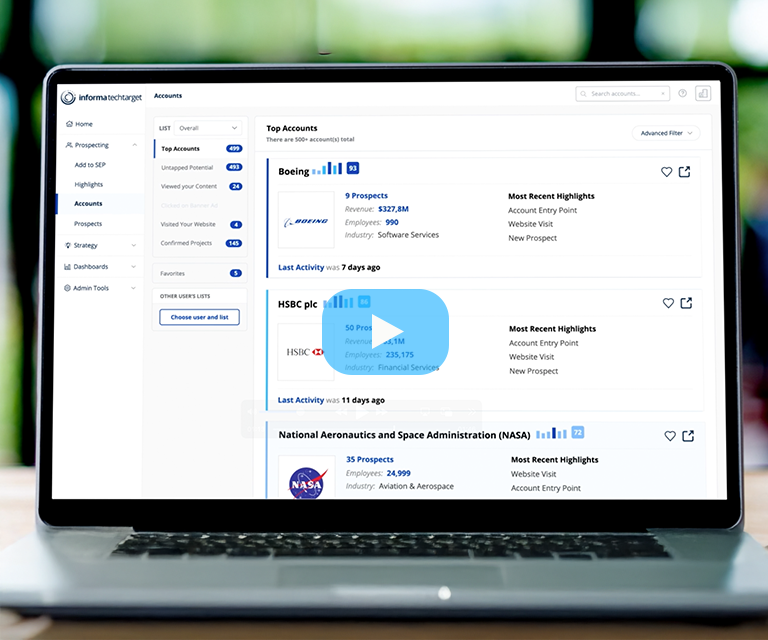Go to Highlights
768x640 pixels.
(89, 185)
